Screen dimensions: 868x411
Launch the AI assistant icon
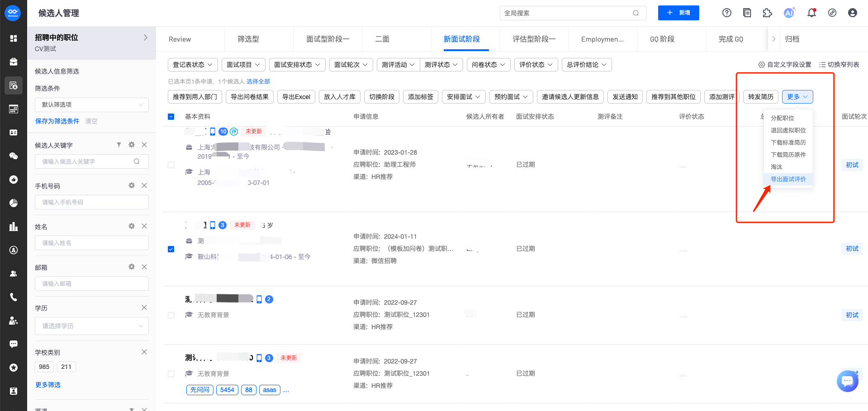coord(789,13)
